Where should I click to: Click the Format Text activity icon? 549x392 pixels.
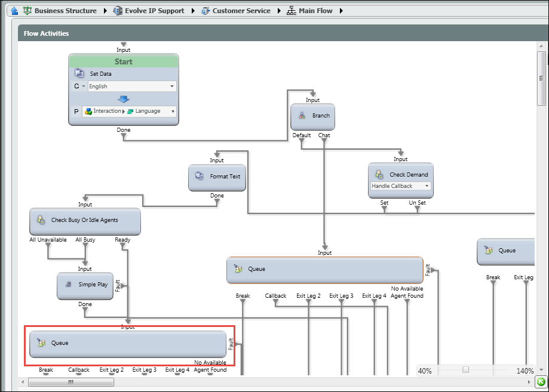[x=200, y=177]
